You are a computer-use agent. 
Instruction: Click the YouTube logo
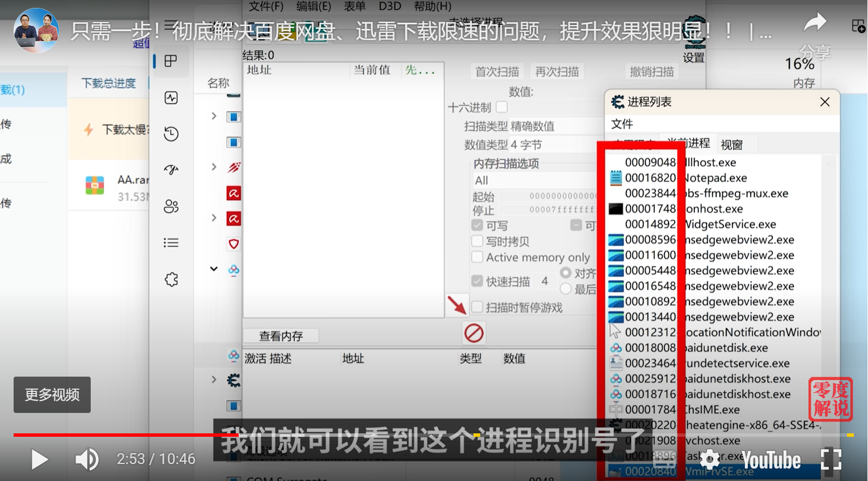pos(772,460)
